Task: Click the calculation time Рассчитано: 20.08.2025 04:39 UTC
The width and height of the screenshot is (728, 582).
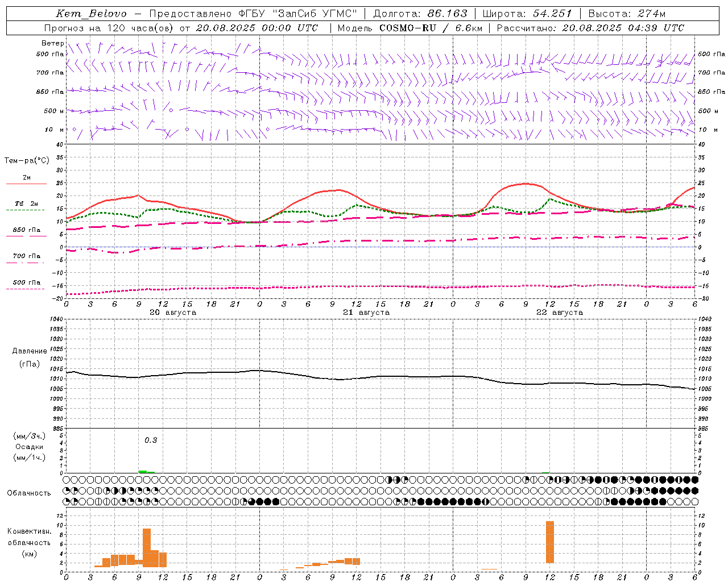Action: 590,28
